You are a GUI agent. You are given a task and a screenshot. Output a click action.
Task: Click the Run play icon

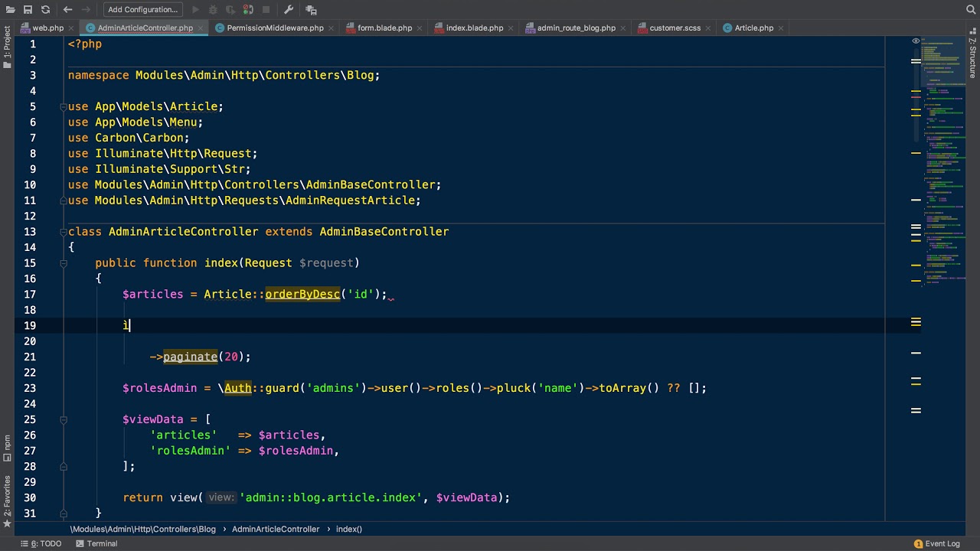click(x=195, y=9)
